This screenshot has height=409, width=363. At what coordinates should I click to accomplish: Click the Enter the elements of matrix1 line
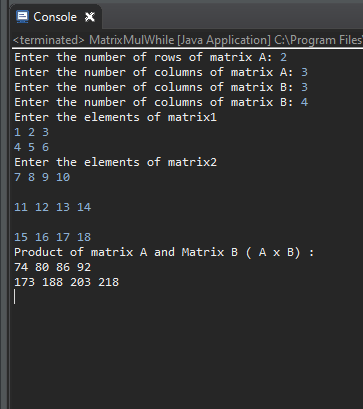pyautogui.click(x=115, y=117)
